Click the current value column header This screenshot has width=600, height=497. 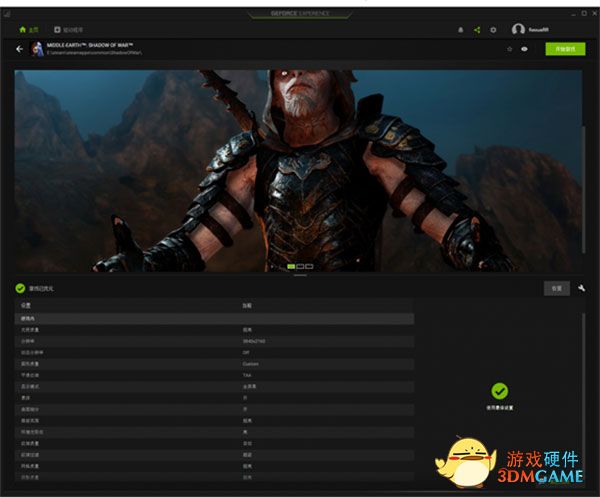click(247, 305)
